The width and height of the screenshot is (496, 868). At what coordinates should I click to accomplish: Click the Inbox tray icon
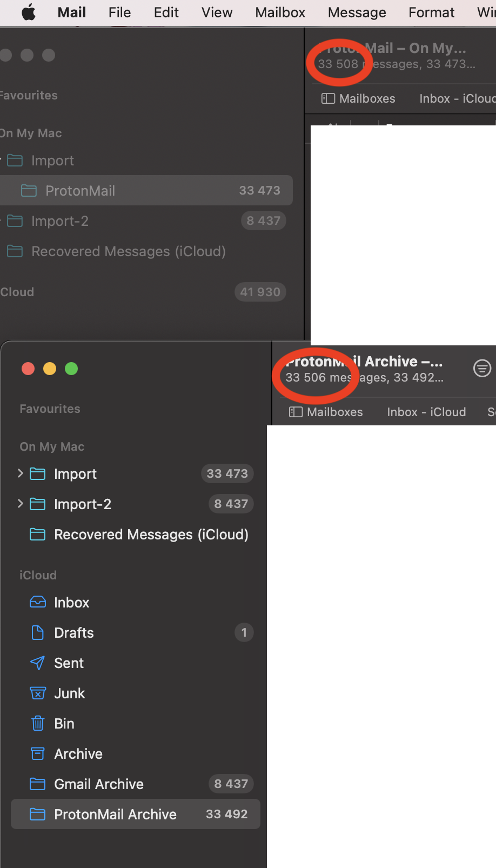(37, 602)
